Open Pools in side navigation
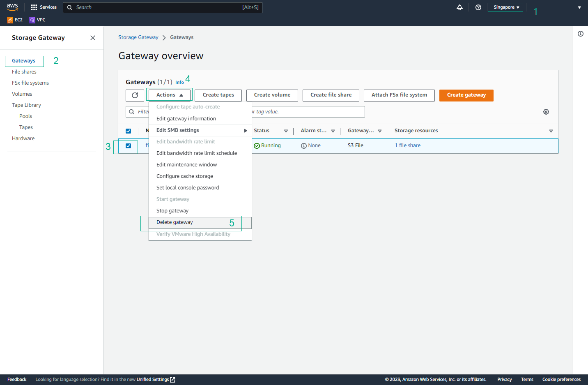The width and height of the screenshot is (588, 385). tap(26, 116)
